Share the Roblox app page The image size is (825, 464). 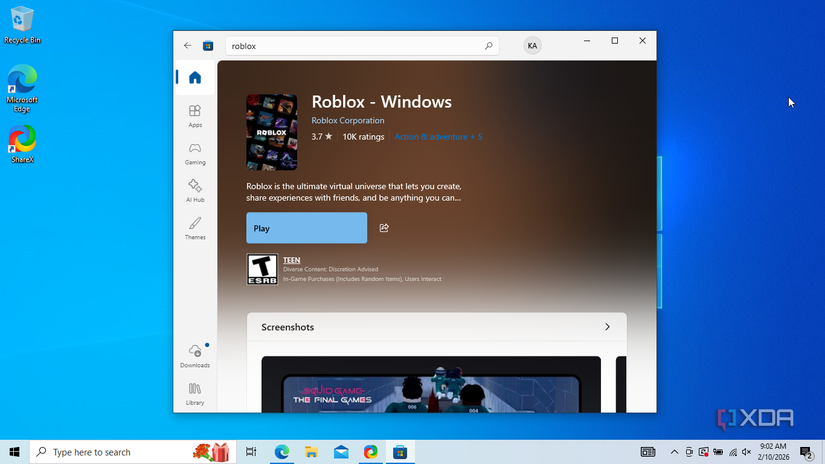(x=384, y=228)
